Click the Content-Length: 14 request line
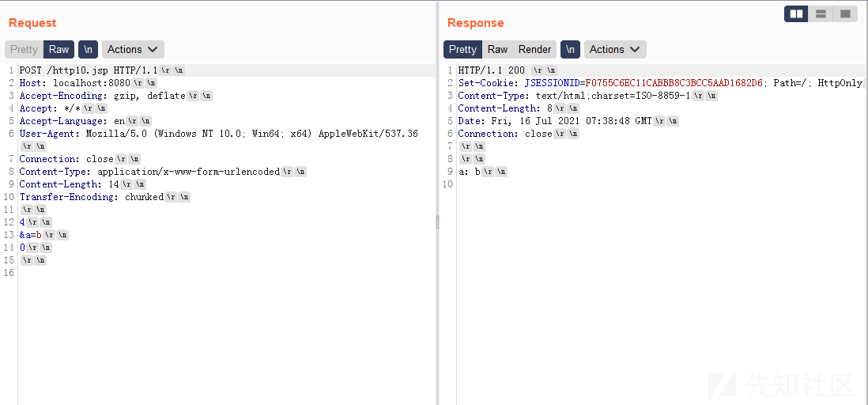 pos(82,184)
